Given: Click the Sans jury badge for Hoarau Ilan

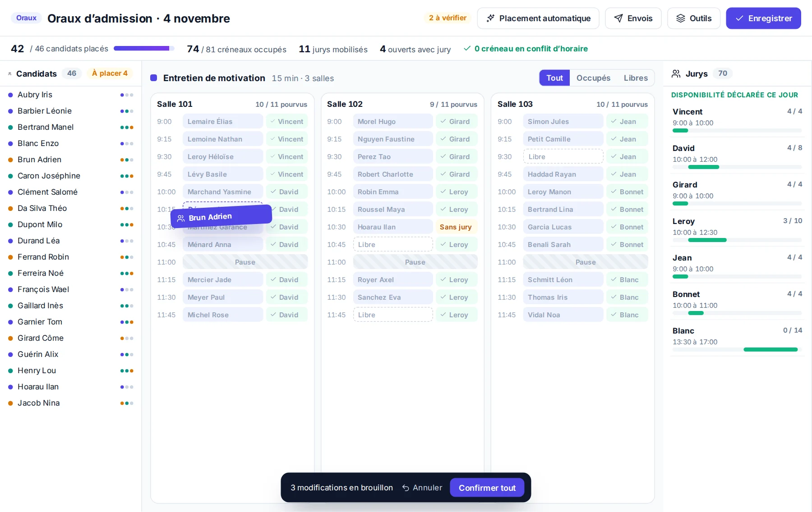Looking at the screenshot, I should coord(456,227).
